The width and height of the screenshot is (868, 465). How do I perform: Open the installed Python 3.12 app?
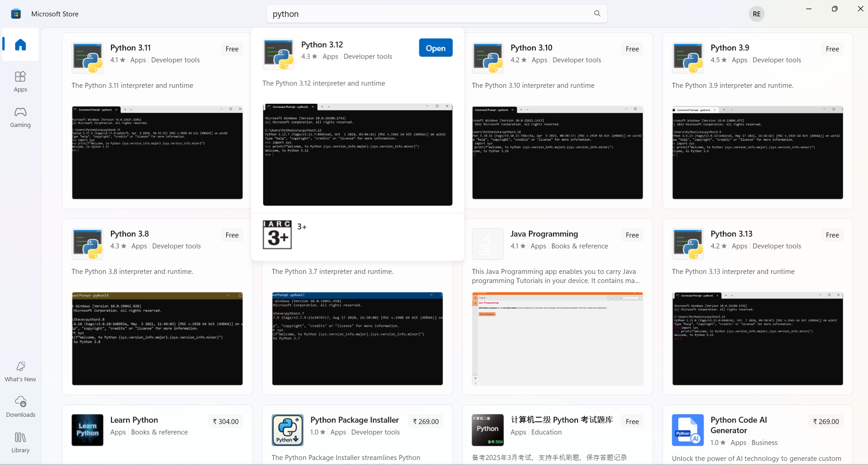pyautogui.click(x=436, y=48)
